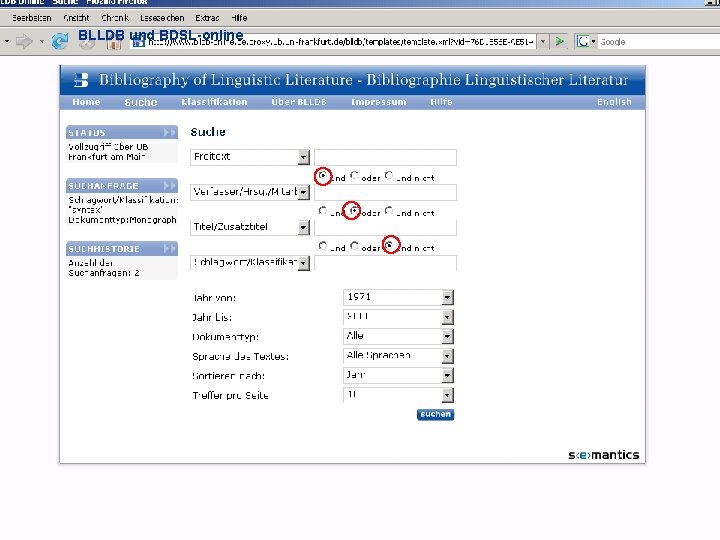Select 'und' radio below Verfasser row
Viewport: 720px width, 540px height.
tap(322, 210)
